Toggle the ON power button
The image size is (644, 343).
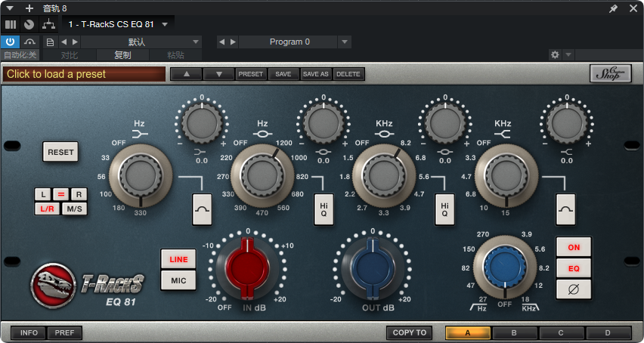point(574,247)
